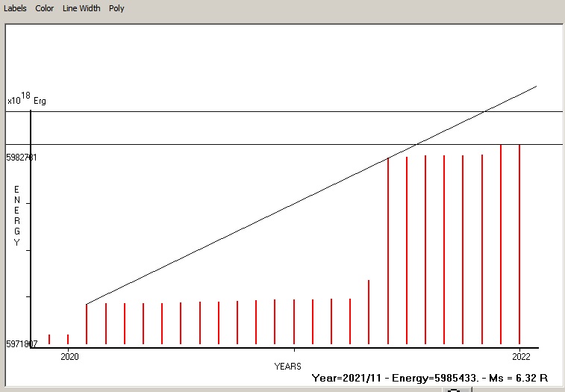
Task: Open the Labels menu
Action: (x=15, y=8)
